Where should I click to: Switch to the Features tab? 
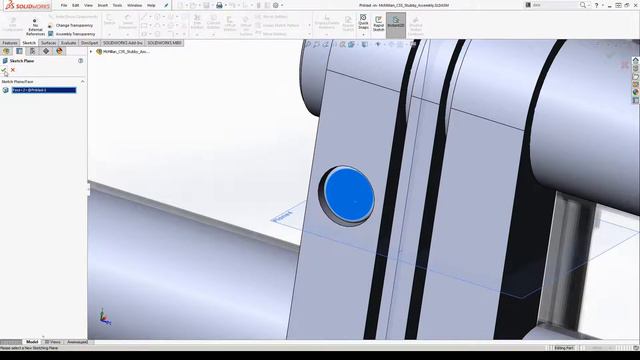(x=10, y=43)
